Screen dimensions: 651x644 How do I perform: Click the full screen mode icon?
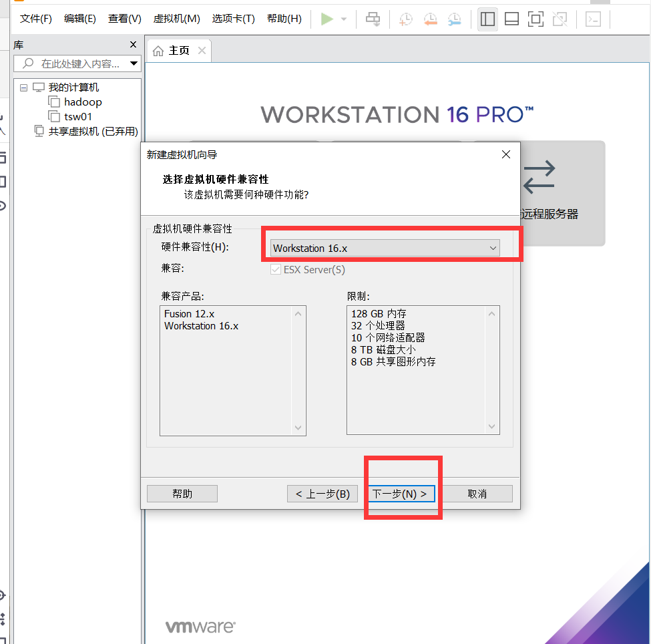point(535,19)
